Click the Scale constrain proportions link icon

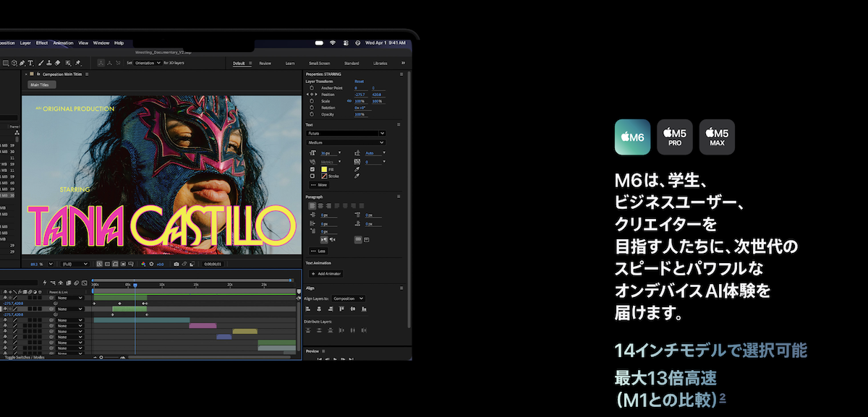pyautogui.click(x=349, y=101)
